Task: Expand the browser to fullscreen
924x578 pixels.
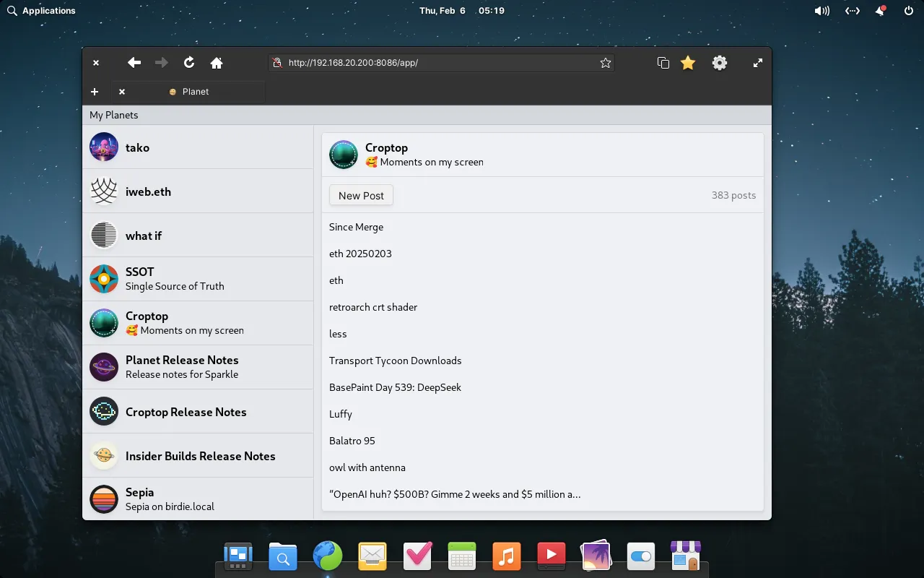Action: (x=758, y=63)
